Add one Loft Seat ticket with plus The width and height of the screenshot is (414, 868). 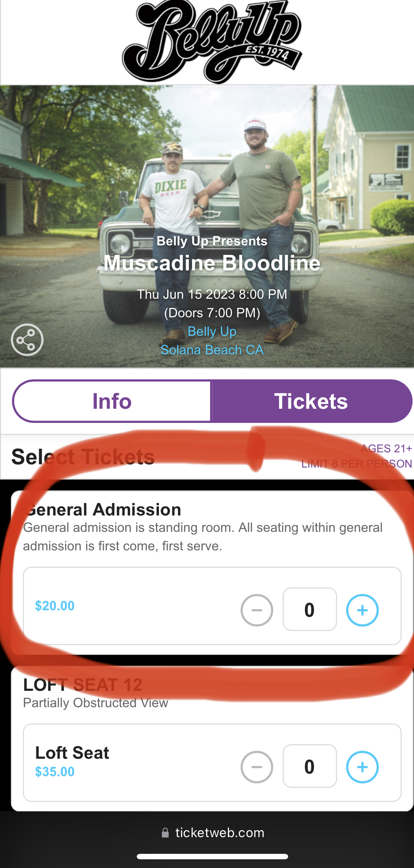[362, 767]
